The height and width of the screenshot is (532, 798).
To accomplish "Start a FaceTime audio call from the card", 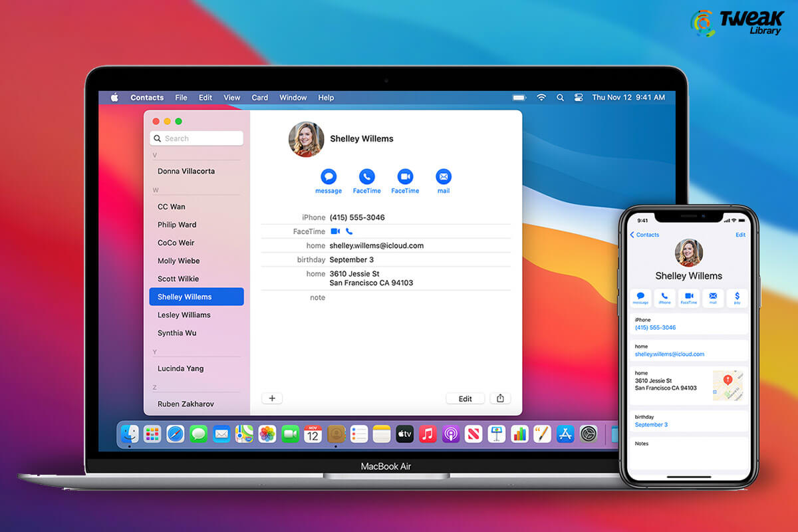I will 366,176.
